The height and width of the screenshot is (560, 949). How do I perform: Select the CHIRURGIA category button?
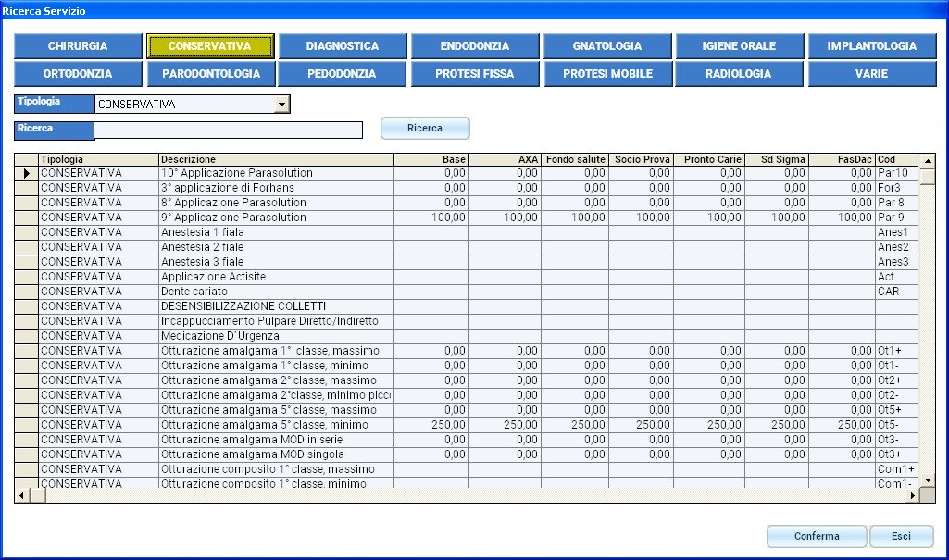coord(78,45)
